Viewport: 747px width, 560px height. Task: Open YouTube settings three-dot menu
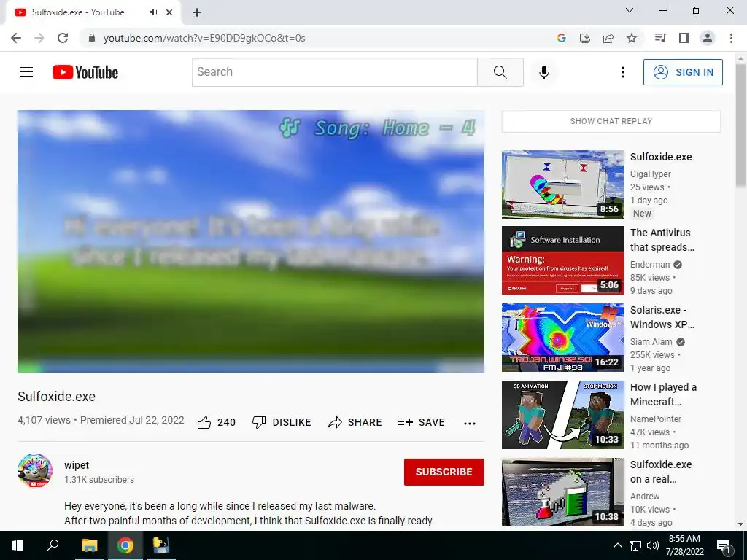(x=623, y=72)
